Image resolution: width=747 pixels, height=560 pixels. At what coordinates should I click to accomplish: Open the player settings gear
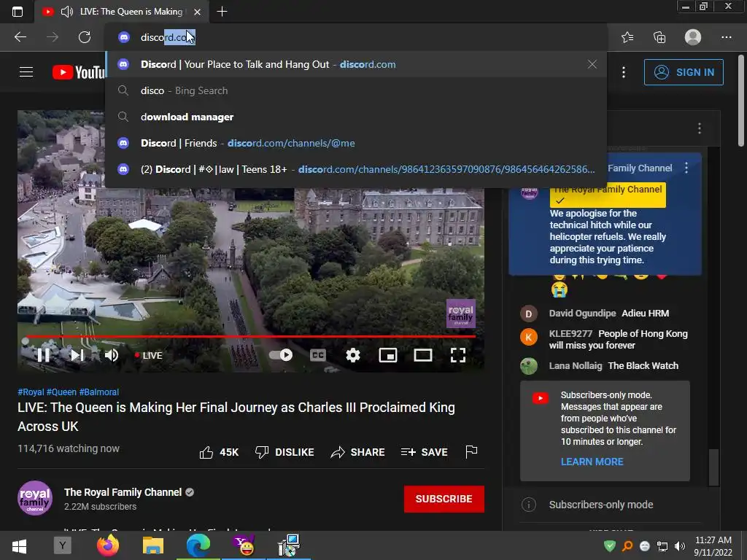coord(353,355)
